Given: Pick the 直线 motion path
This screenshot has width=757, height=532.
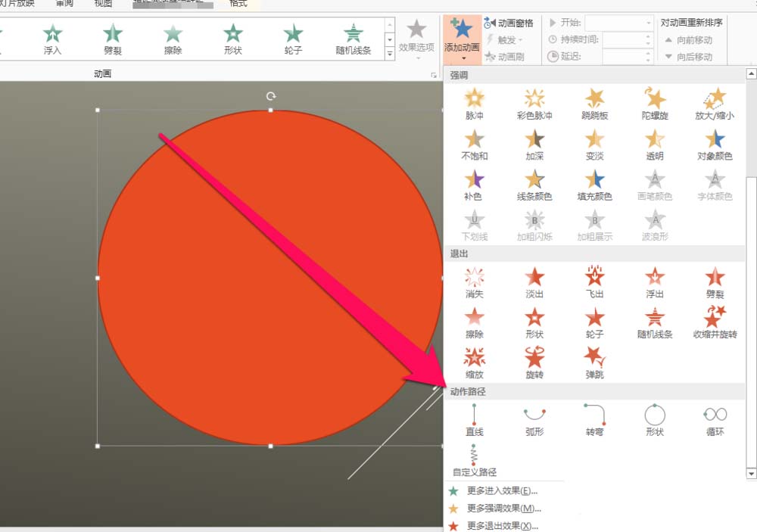Looking at the screenshot, I should (474, 420).
